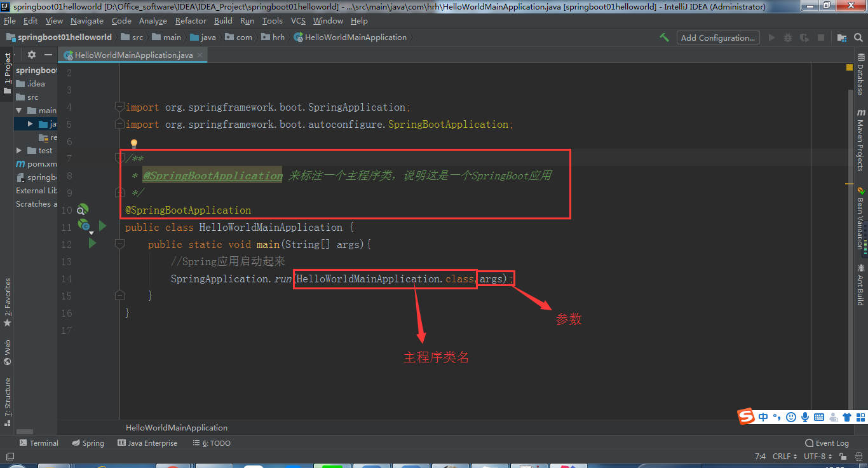The image size is (868, 468).
Task: Open the 6: TODO tool window
Action: pyautogui.click(x=212, y=443)
